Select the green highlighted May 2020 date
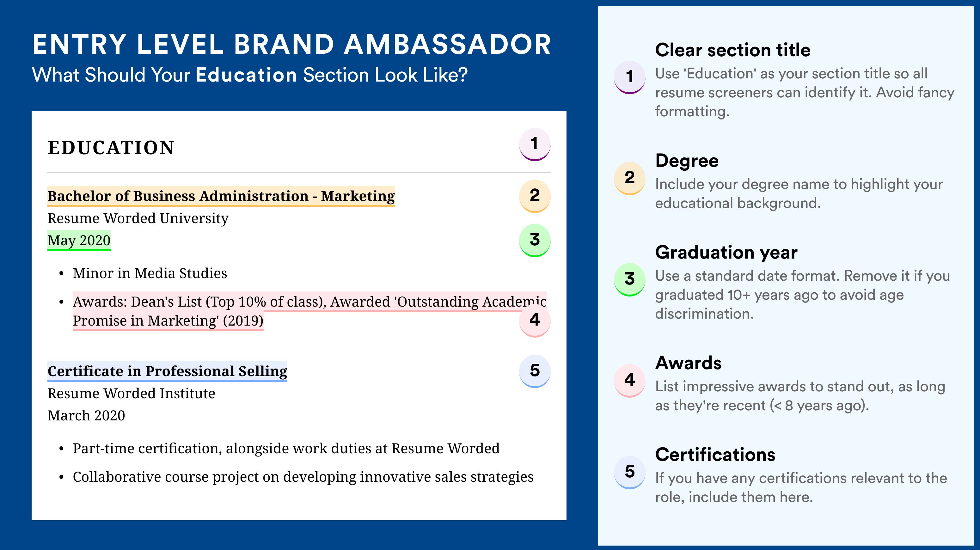The width and height of the screenshot is (980, 550). (79, 240)
